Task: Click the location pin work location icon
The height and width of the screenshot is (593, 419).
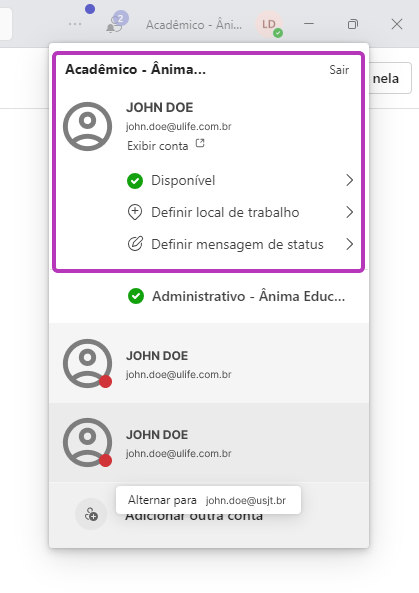Action: [135, 213]
